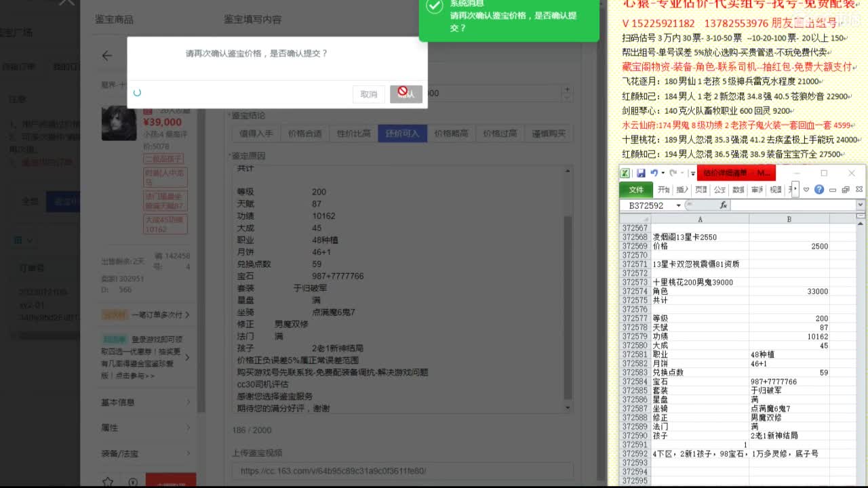
Task: Open Excel Help with the blue question icon
Action: pyautogui.click(x=820, y=189)
